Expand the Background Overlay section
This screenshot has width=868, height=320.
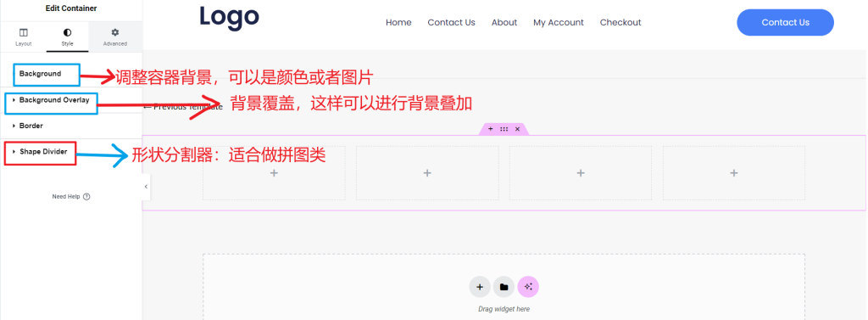(54, 100)
